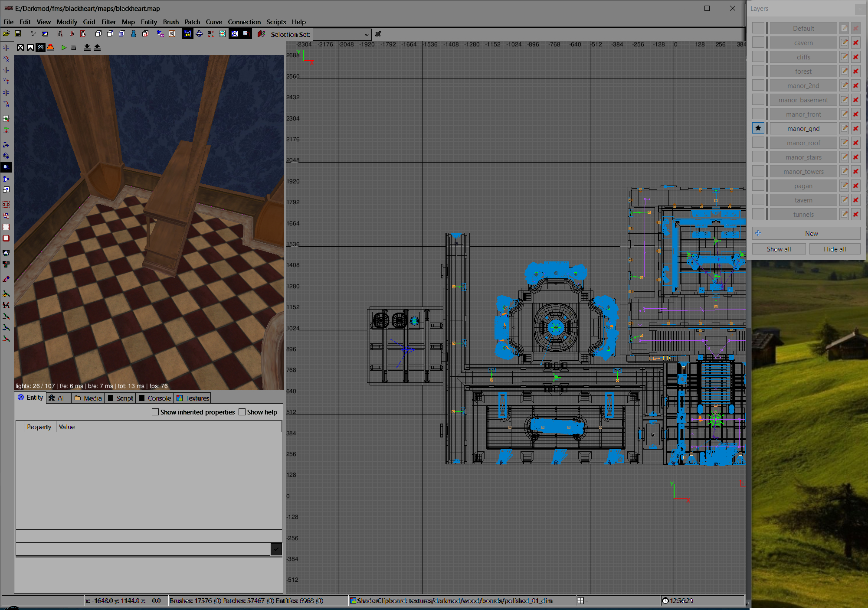
Task: Click the orange lighting mode camera icon
Action: pos(50,48)
